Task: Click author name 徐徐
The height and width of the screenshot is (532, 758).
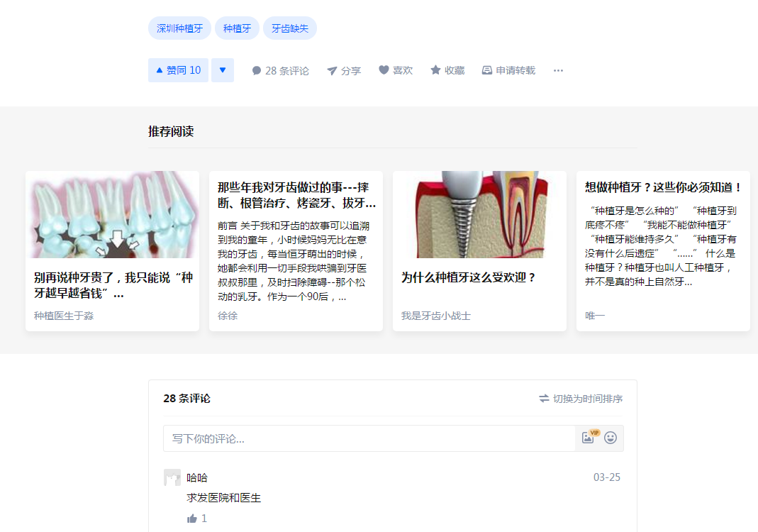Action: 228,316
